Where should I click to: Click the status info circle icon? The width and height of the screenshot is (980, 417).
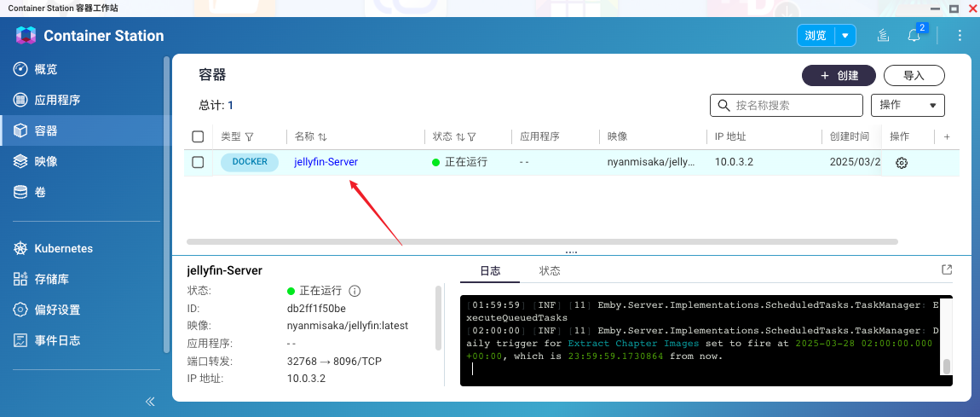tap(355, 291)
